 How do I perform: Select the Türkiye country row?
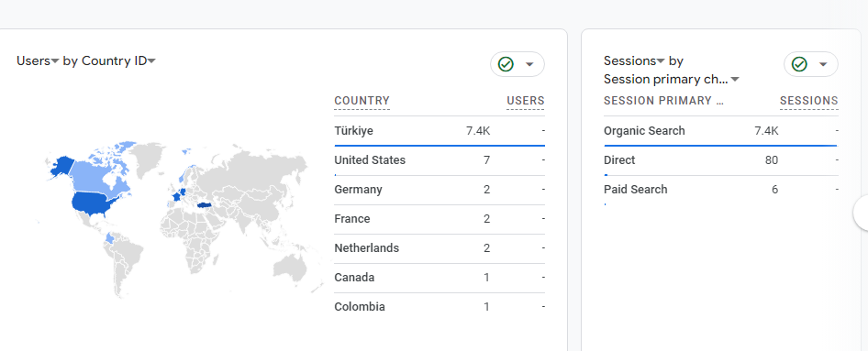[440, 131]
